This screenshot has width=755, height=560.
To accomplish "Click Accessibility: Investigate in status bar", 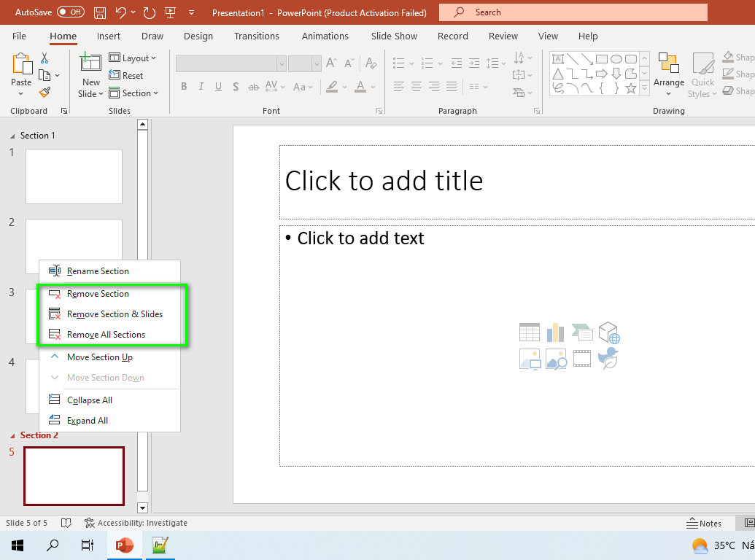I will pos(136,523).
